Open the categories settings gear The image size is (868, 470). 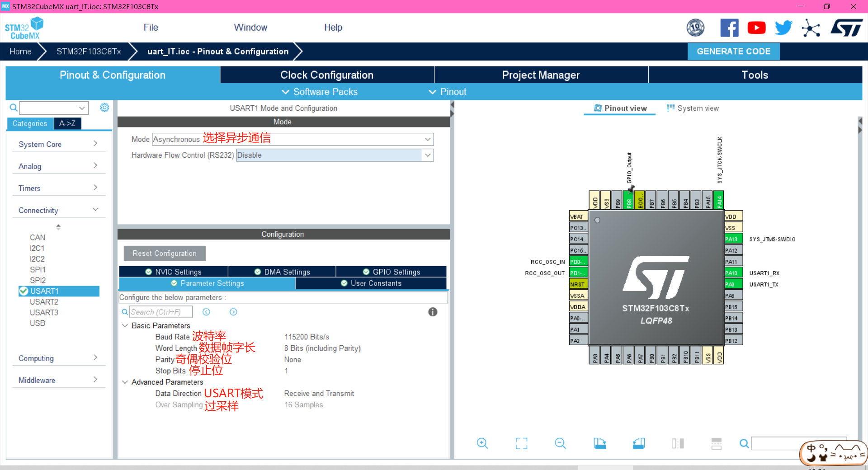104,108
